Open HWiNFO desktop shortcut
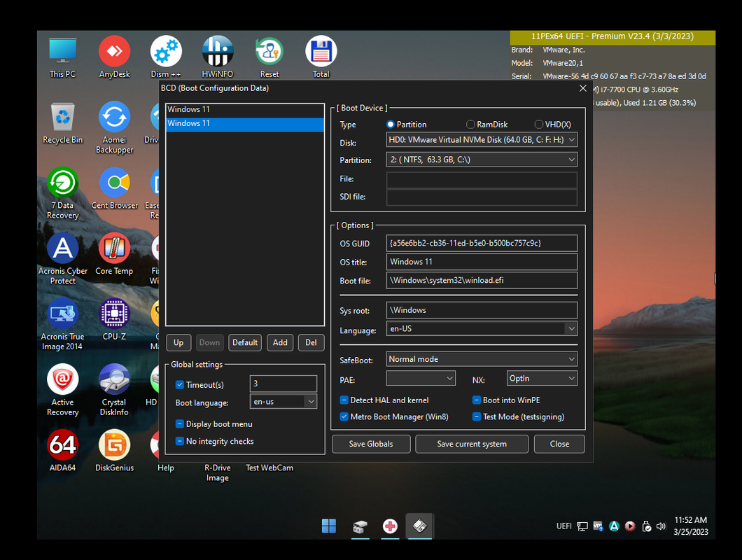This screenshot has width=742, height=560. pos(217,52)
